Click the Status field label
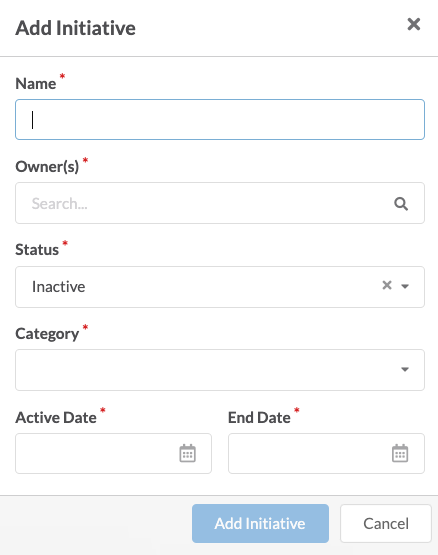 [37, 250]
